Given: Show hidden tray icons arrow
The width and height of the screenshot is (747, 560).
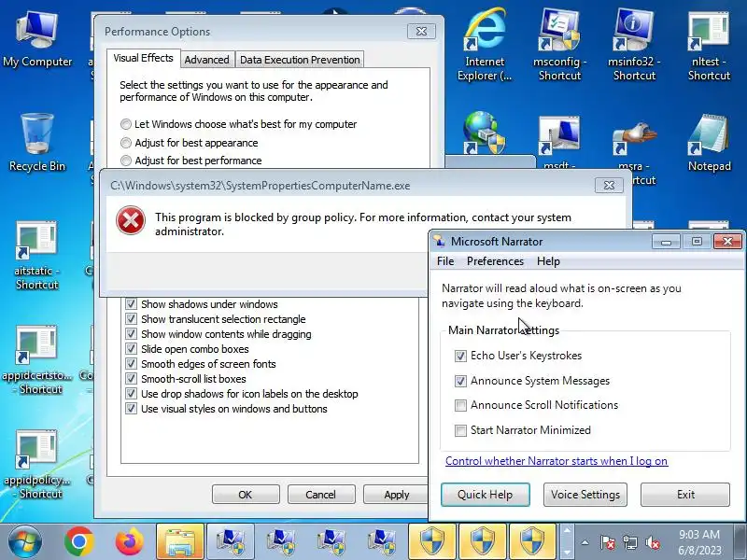Looking at the screenshot, I should 585,542.
